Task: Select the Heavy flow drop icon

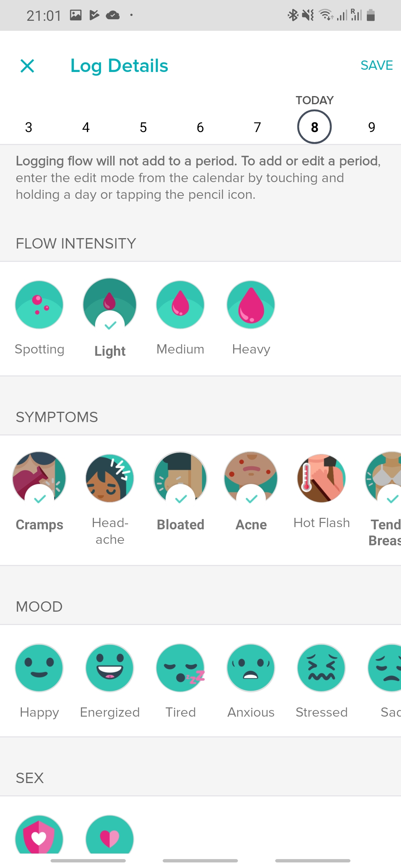Action: (x=251, y=305)
